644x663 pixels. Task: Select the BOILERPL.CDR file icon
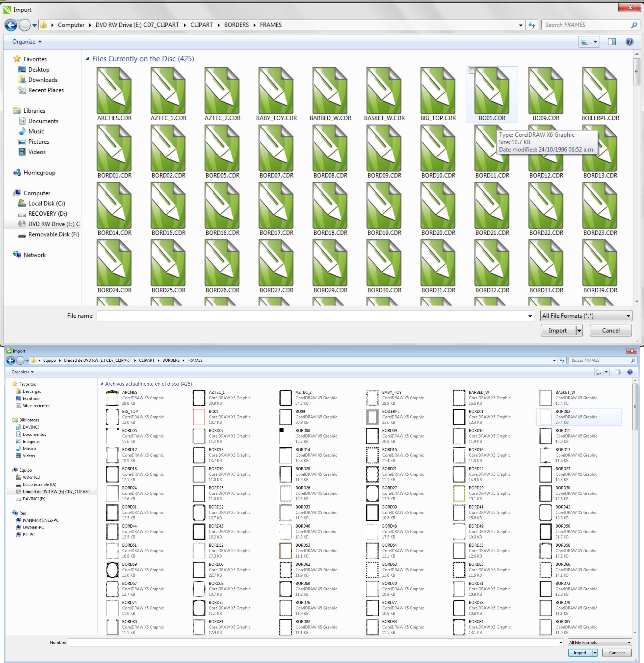[600, 91]
